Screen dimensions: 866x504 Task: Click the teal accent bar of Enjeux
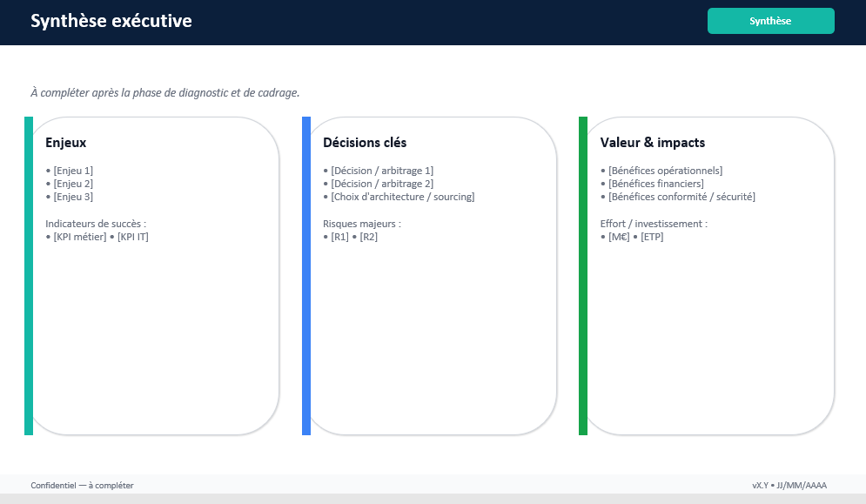coord(29,275)
